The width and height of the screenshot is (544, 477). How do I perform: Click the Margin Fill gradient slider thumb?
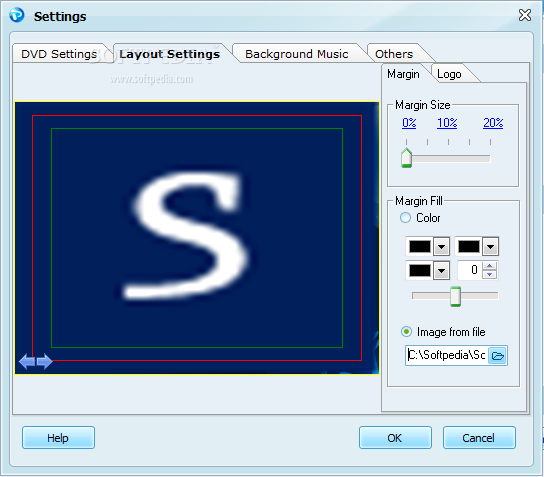[455, 296]
